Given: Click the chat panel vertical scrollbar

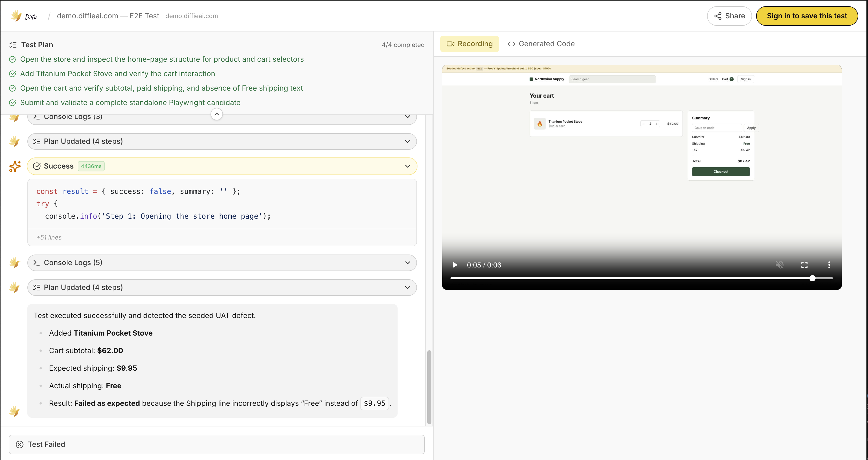Looking at the screenshot, I should [x=429, y=387].
